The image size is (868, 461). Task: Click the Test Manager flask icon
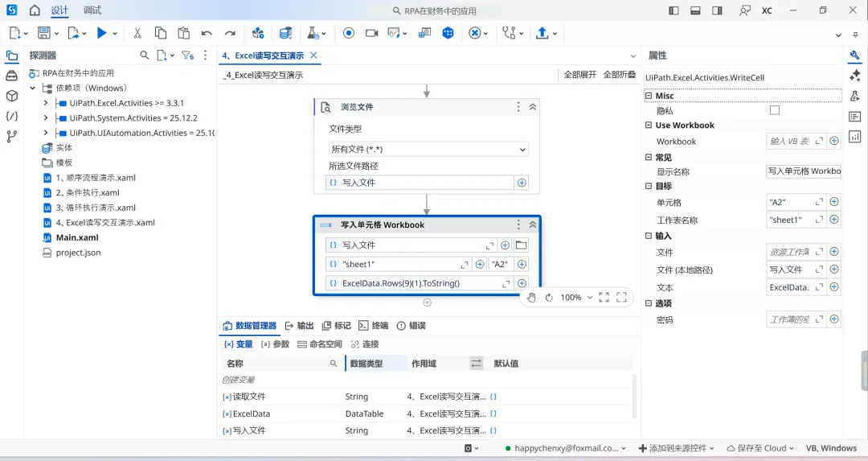[313, 33]
